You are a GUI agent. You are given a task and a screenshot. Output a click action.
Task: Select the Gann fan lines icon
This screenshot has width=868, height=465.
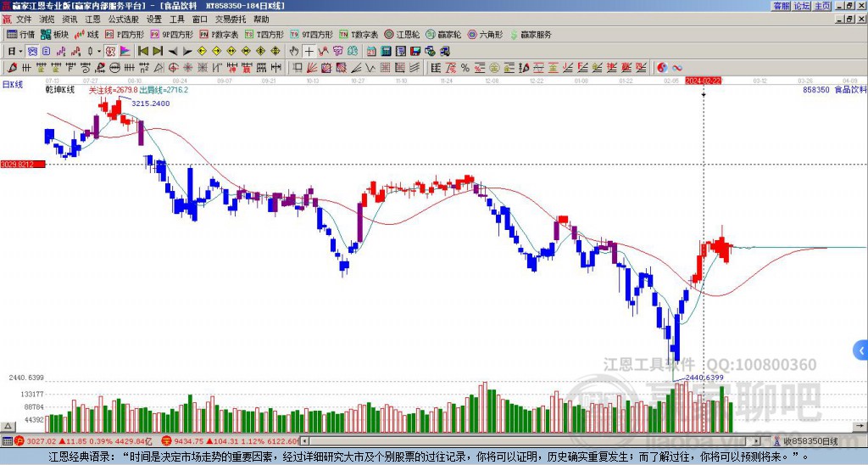point(311,68)
